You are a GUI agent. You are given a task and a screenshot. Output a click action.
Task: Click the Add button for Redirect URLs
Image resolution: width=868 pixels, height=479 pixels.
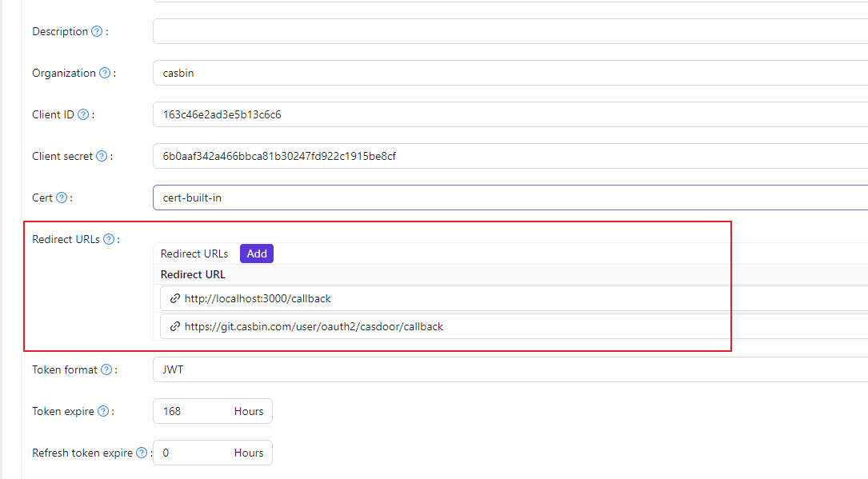coord(256,253)
